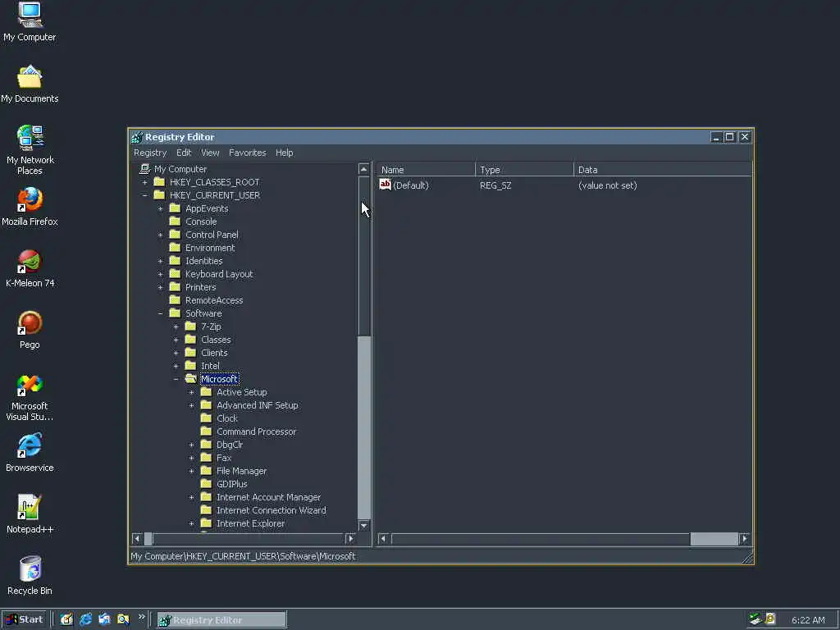Click the Clock key folder icon
The height and width of the screenshot is (630, 840).
tap(206, 418)
